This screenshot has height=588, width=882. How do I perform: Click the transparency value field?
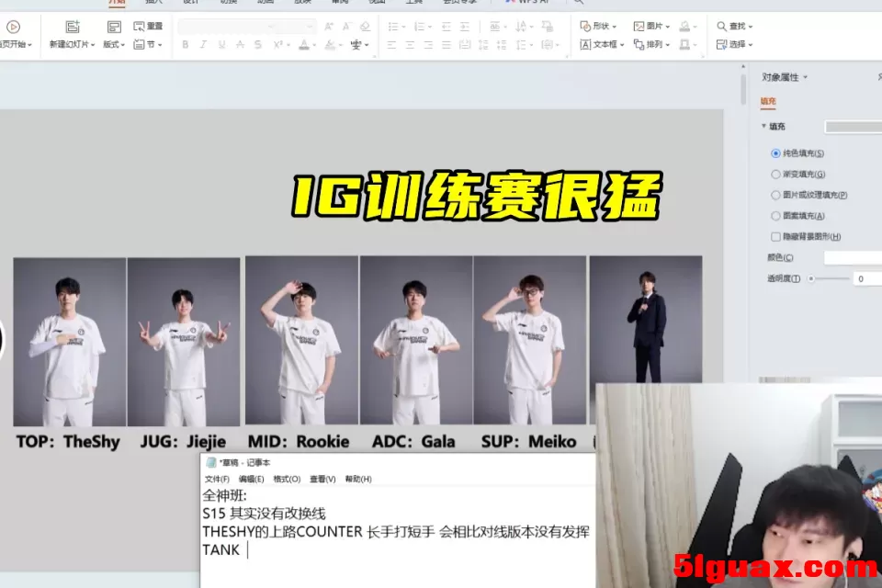pos(867,279)
